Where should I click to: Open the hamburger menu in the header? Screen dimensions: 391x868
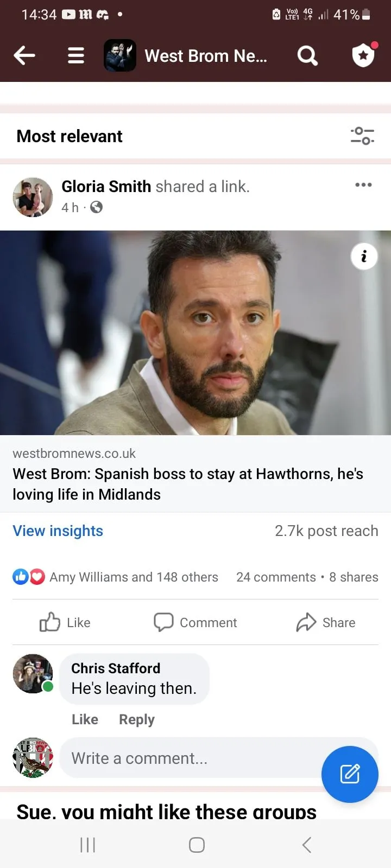point(75,55)
